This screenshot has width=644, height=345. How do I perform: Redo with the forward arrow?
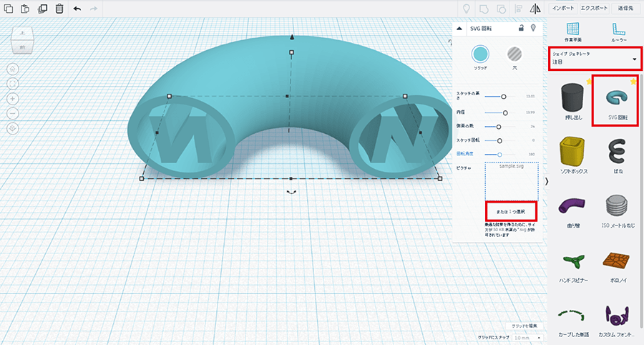click(x=94, y=8)
